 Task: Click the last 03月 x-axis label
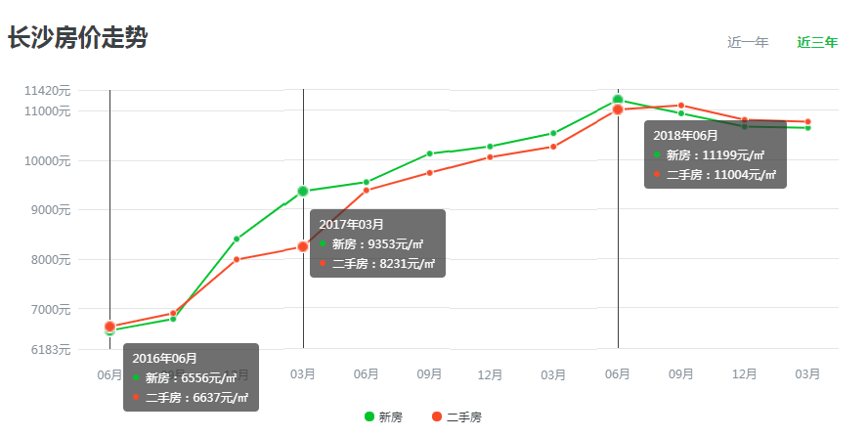pyautogui.click(x=807, y=374)
